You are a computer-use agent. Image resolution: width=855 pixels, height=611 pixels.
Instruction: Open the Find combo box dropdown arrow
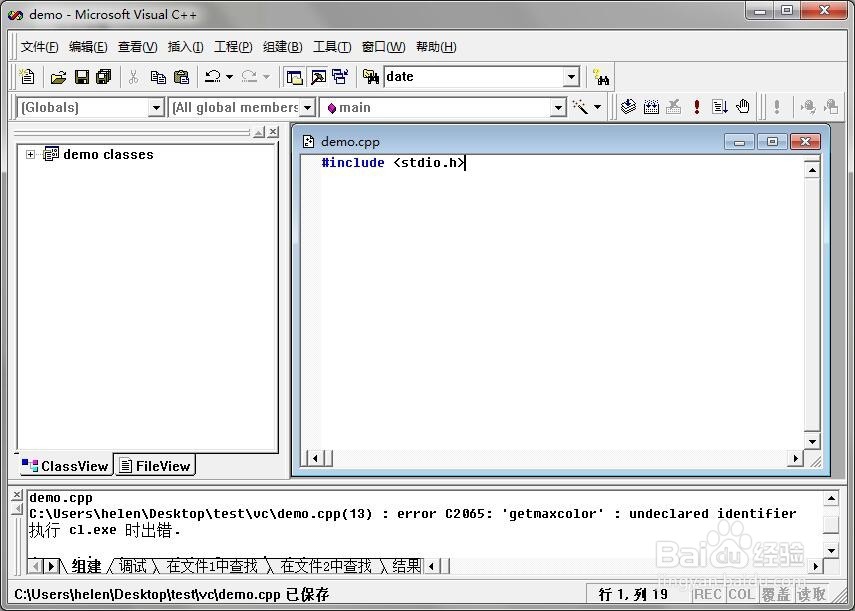tap(571, 77)
